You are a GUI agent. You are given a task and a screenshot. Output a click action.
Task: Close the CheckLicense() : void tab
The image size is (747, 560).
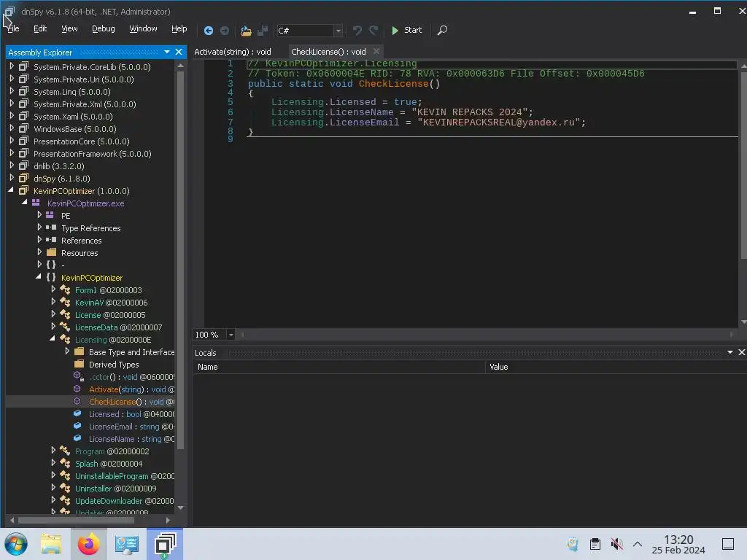click(x=376, y=51)
